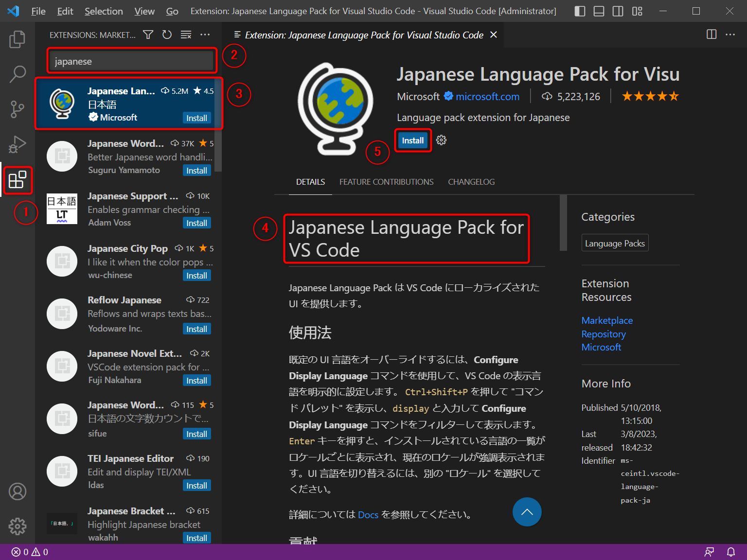The width and height of the screenshot is (747, 560).
Task: Install the Japanese Language Pack from detail page
Action: (x=413, y=140)
